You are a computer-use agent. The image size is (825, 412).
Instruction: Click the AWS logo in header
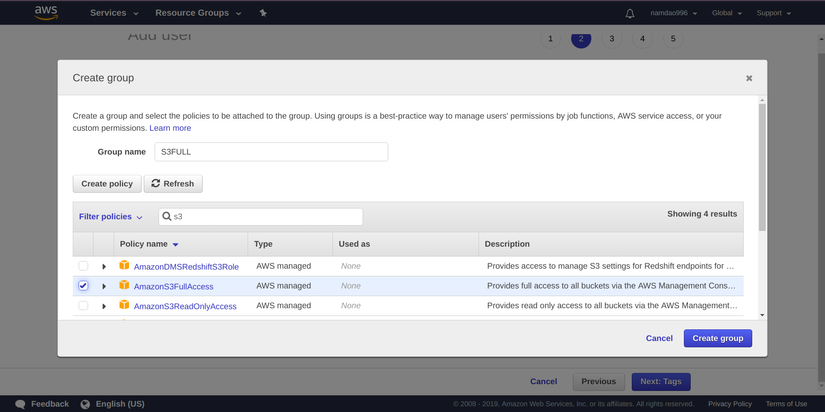46,13
